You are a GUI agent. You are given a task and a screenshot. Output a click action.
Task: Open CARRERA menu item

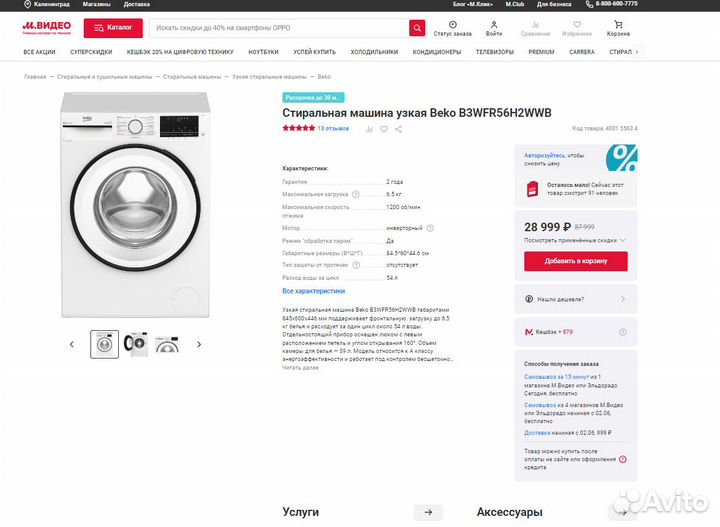pyautogui.click(x=582, y=52)
